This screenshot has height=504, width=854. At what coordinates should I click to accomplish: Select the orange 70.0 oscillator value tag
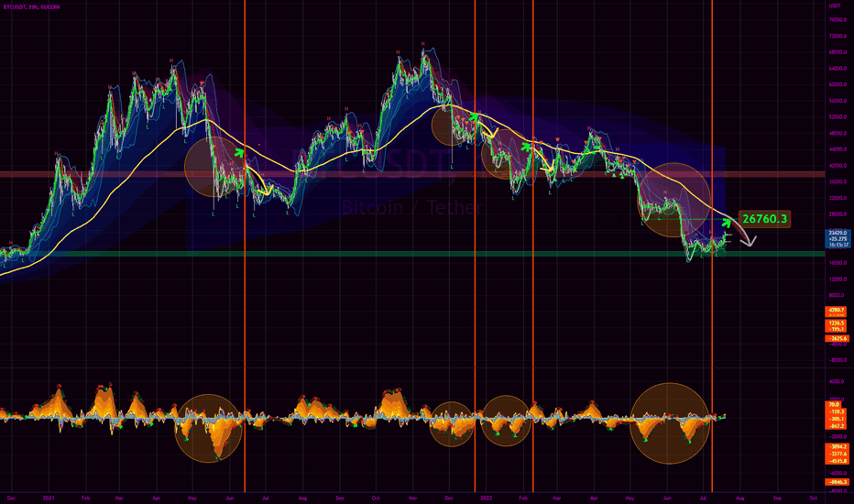tap(834, 405)
